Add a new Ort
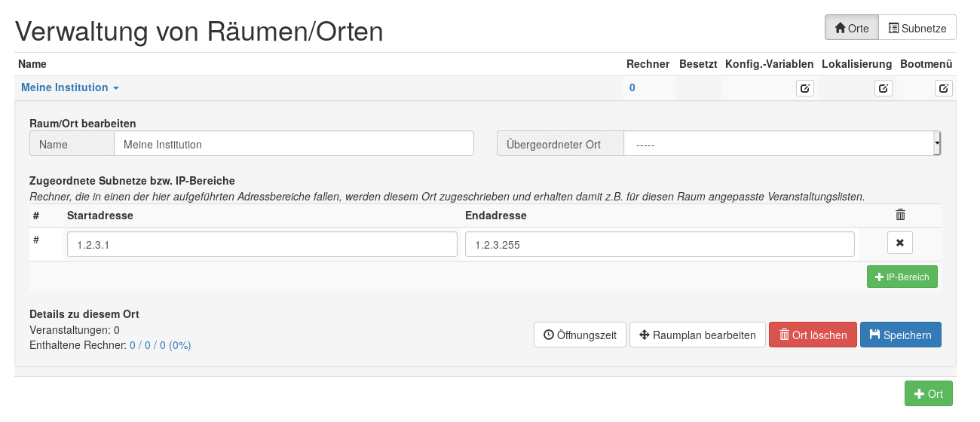This screenshot has height=422, width=980. pyautogui.click(x=928, y=394)
